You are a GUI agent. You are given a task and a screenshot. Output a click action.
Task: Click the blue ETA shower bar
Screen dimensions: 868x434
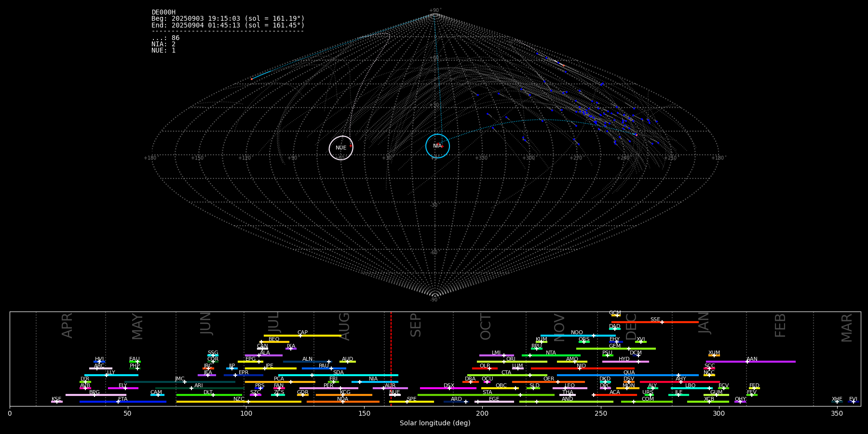(x=123, y=402)
